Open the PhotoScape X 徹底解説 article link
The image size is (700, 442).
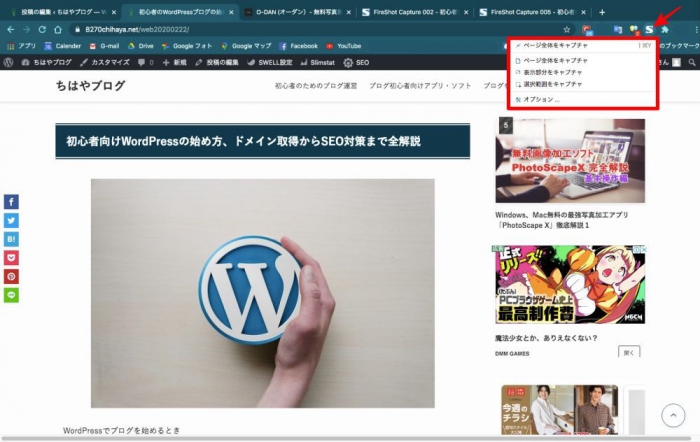click(x=562, y=220)
